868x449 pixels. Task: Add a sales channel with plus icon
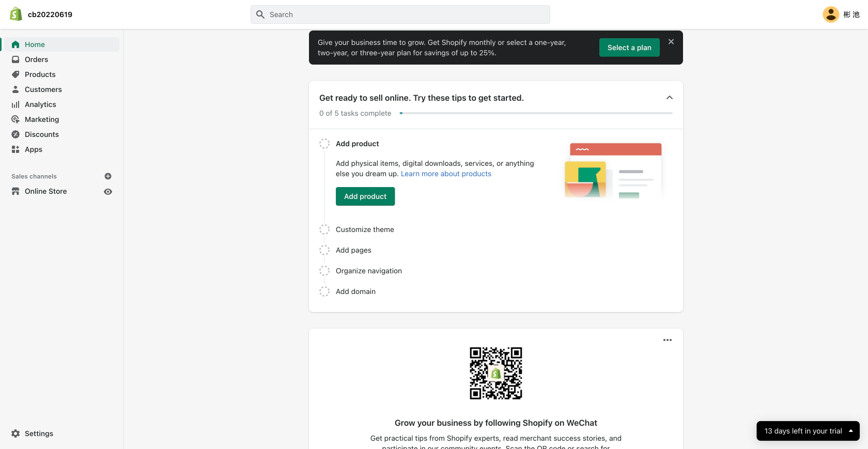108,176
